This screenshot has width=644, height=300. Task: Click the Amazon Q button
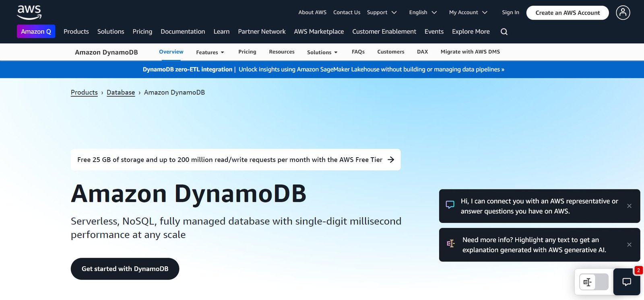(x=36, y=31)
